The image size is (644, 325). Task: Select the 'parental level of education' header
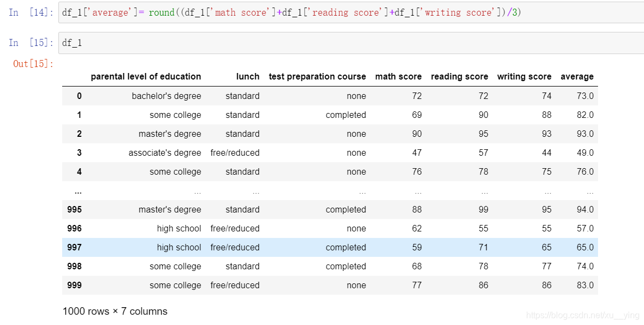pos(145,76)
